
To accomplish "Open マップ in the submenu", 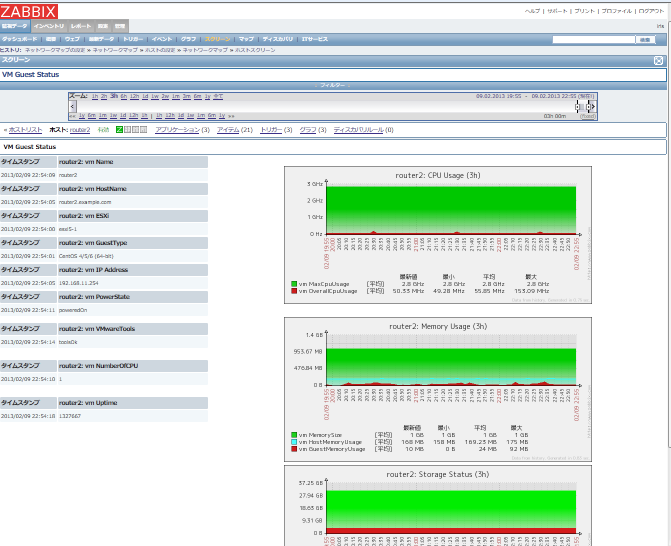I will coord(246,39).
